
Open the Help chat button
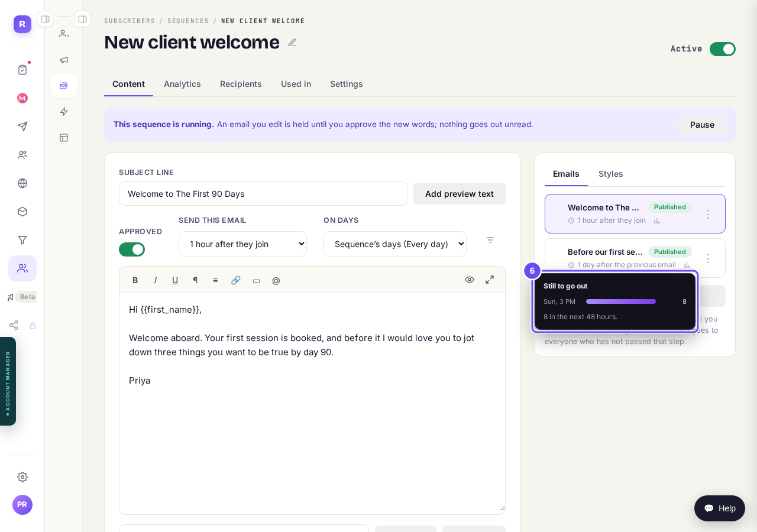pos(720,508)
